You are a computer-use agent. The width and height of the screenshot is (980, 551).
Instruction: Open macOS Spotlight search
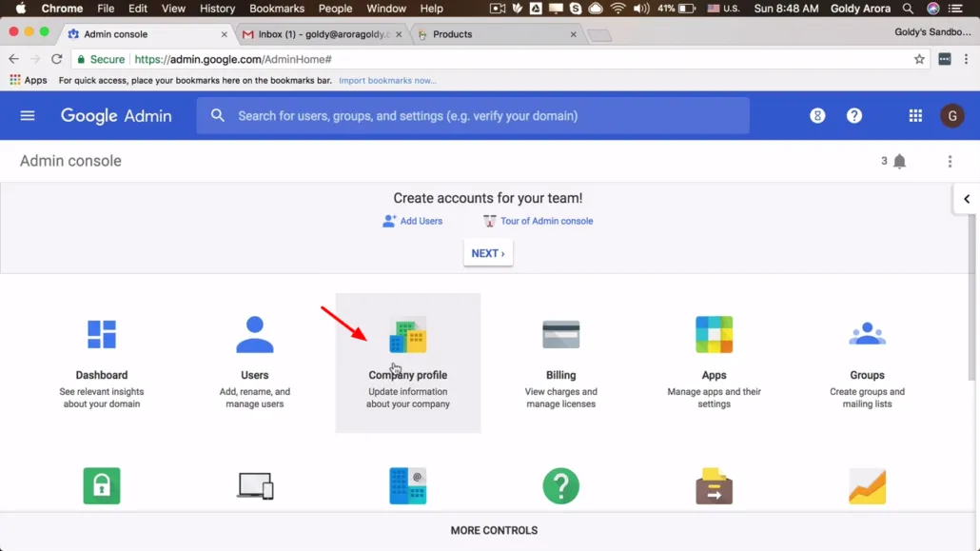908,9
